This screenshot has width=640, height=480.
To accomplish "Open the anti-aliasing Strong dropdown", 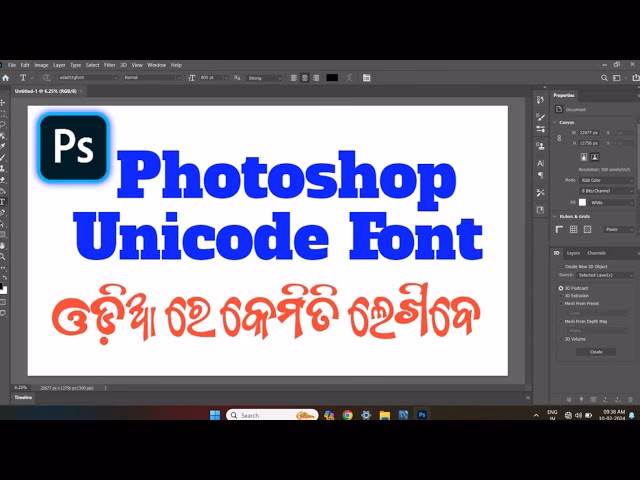I will (x=264, y=78).
